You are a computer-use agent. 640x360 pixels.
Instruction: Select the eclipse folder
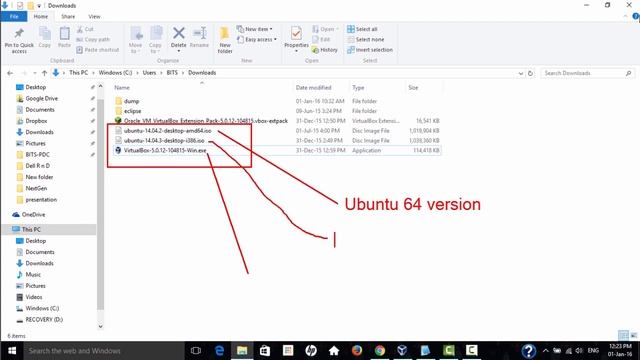tap(132, 111)
